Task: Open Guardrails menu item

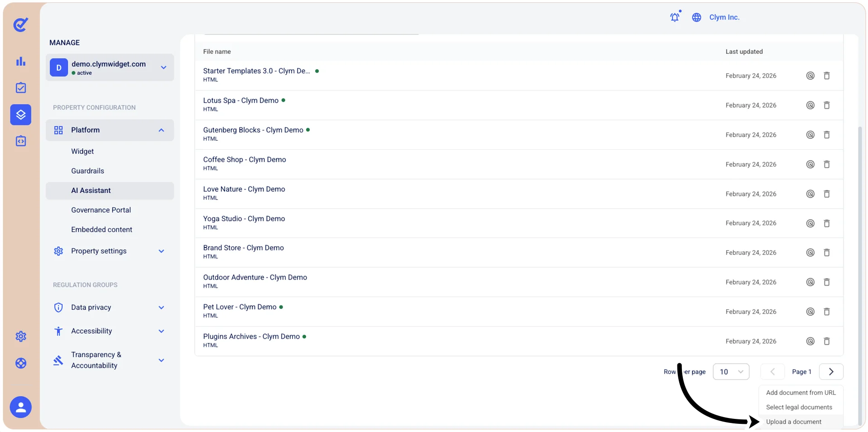Action: [x=87, y=171]
